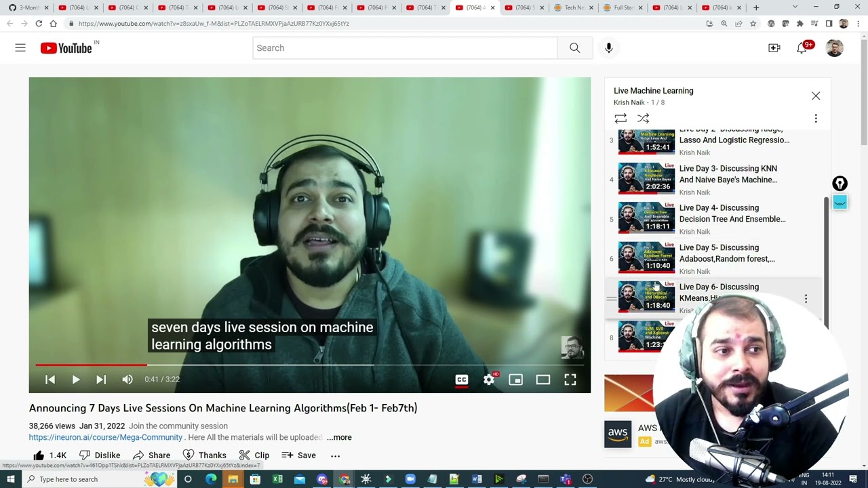Screen dimensions: 868x488
Task: Open Excel from the taskbar
Action: (x=277, y=479)
